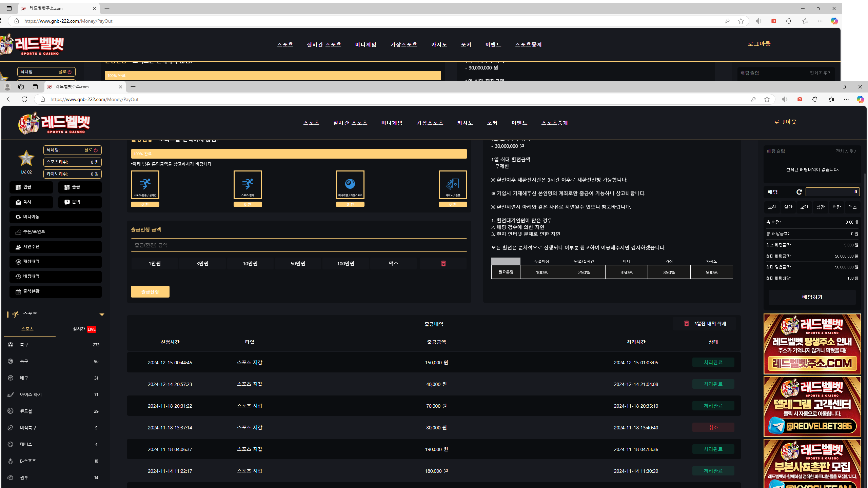Open 실시간 스포츠 in front window navigation
Viewport: 868px width, 488px height.
(x=350, y=123)
